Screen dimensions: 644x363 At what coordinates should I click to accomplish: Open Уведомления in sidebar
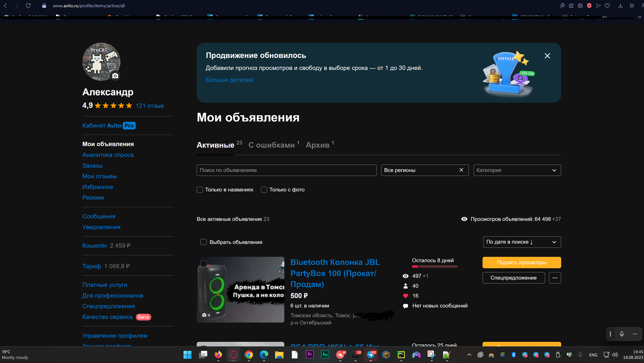[x=101, y=227]
